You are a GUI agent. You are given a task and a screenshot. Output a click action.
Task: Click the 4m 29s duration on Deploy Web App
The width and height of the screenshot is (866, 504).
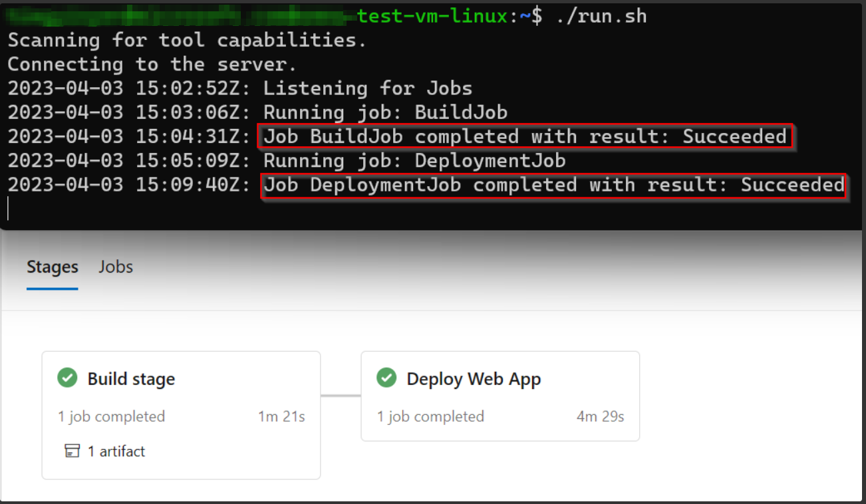601,417
